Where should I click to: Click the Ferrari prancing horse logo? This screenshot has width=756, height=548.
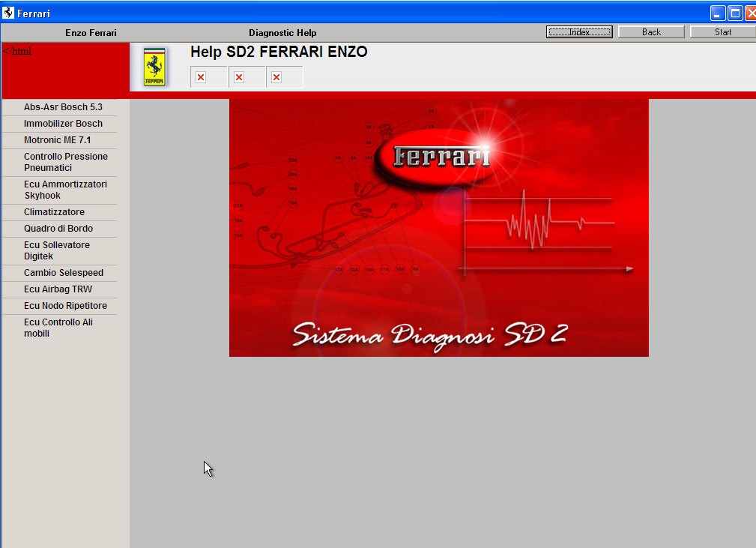pyautogui.click(x=154, y=66)
